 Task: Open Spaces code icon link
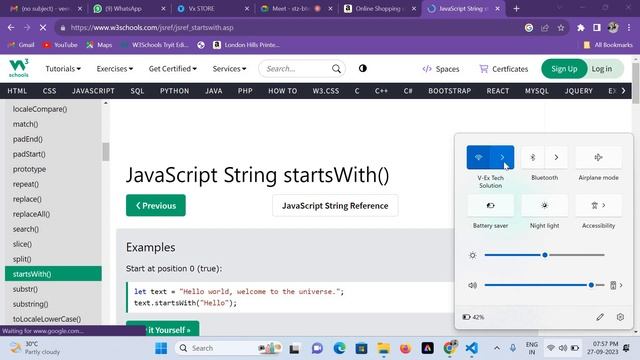pyautogui.click(x=441, y=69)
